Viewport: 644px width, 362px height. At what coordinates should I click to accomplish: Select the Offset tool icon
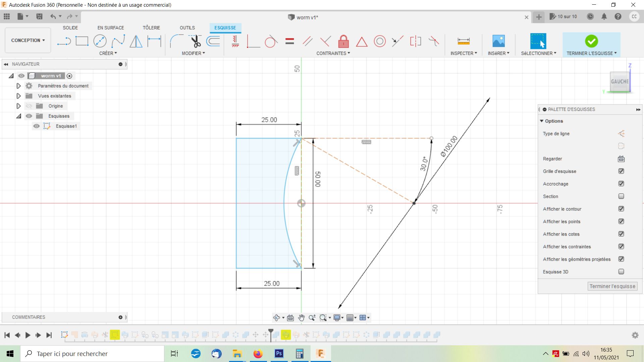click(x=213, y=42)
